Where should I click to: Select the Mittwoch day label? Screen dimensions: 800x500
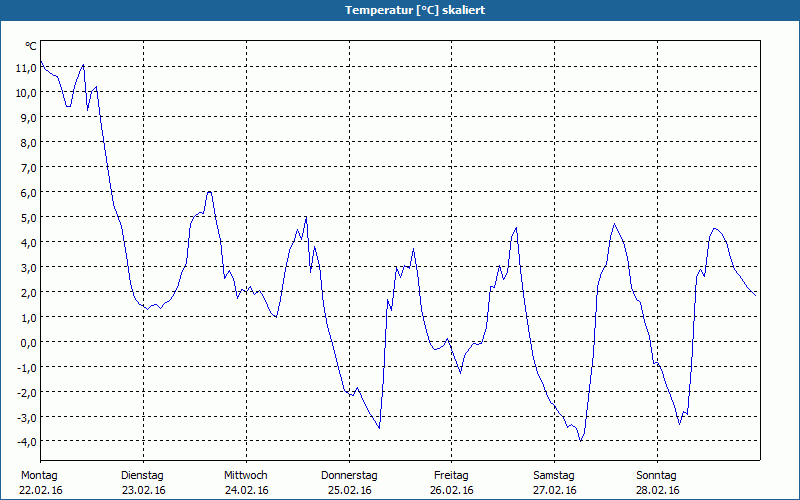[246, 476]
